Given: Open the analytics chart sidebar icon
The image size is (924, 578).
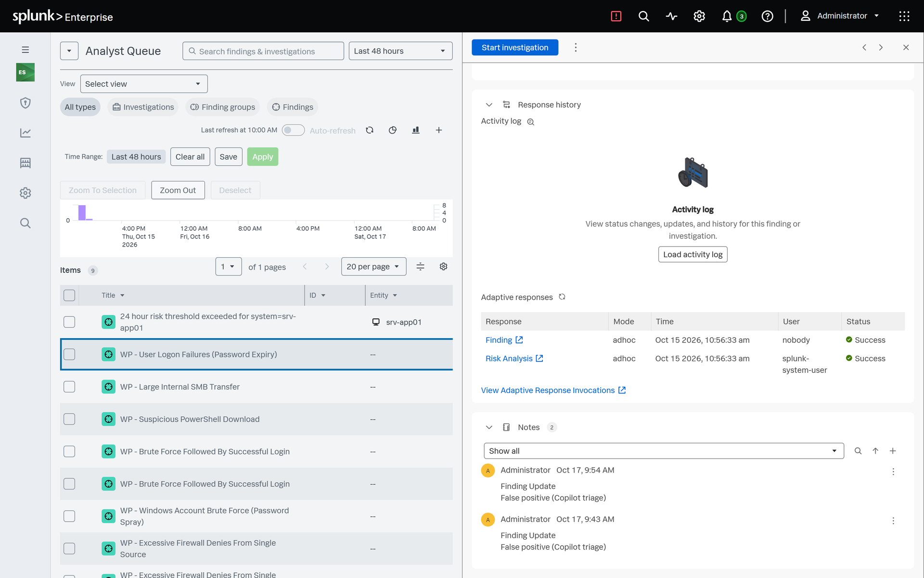Looking at the screenshot, I should [26, 132].
